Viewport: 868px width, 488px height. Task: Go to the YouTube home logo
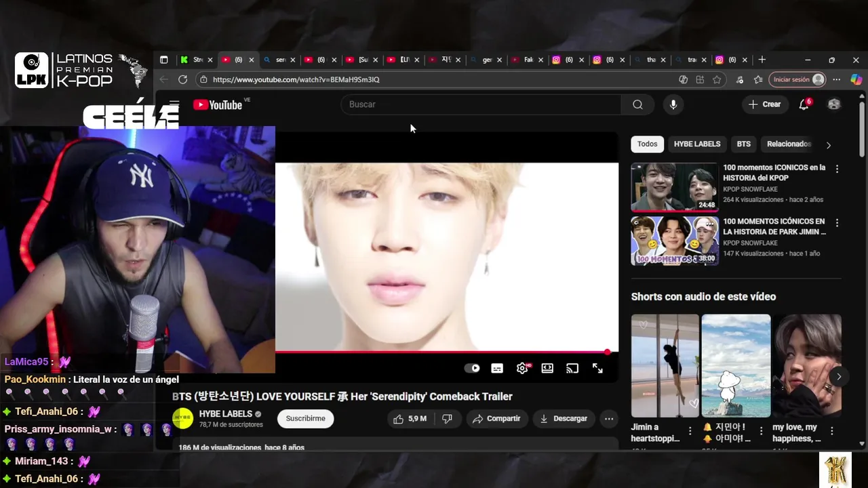(x=218, y=104)
